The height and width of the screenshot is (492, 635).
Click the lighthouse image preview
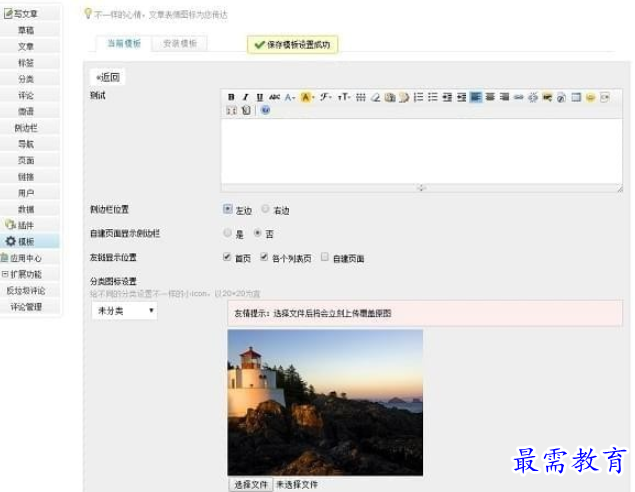tap(325, 402)
